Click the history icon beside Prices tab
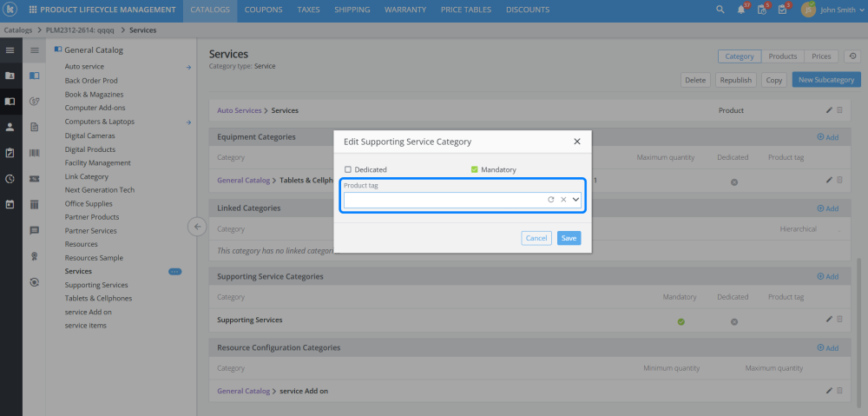868x416 pixels. pyautogui.click(x=852, y=56)
